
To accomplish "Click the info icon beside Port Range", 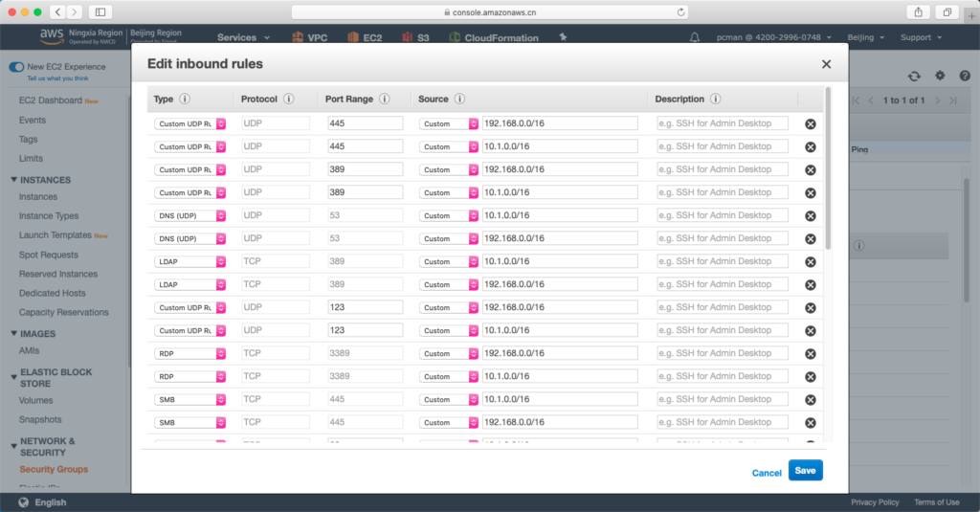I will [x=384, y=99].
